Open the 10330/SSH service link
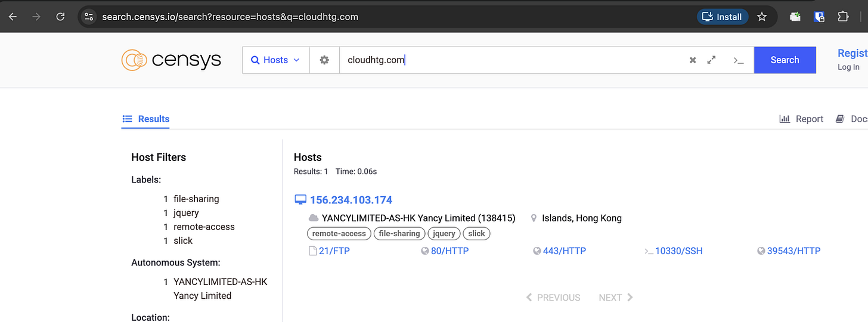The width and height of the screenshot is (868, 322). tap(674, 251)
